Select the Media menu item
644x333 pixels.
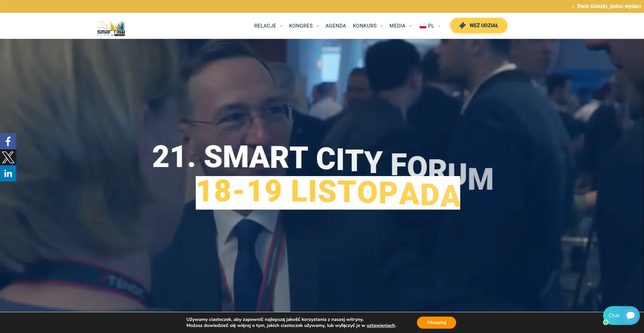tap(397, 26)
